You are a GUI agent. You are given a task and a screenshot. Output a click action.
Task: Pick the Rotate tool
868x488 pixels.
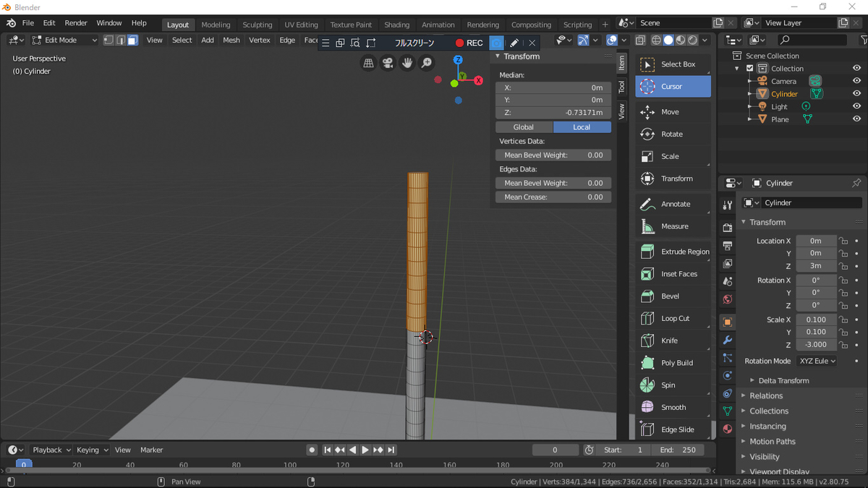click(x=673, y=134)
